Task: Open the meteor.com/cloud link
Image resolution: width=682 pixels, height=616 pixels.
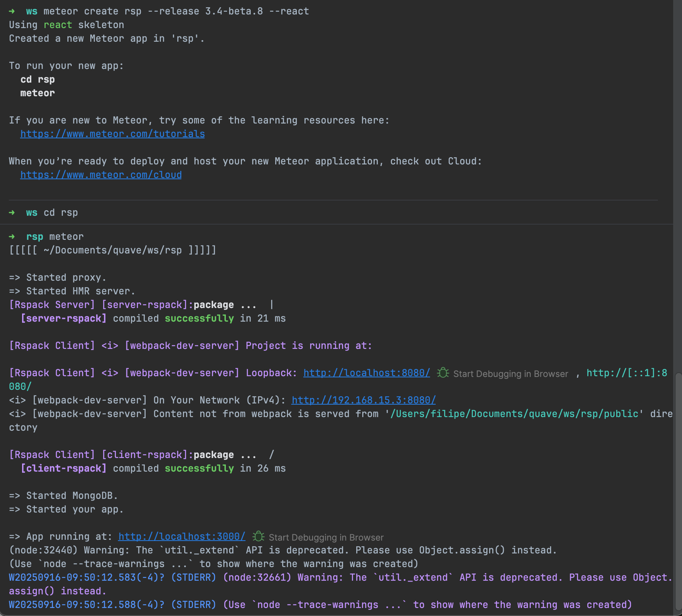Action: [x=101, y=175]
